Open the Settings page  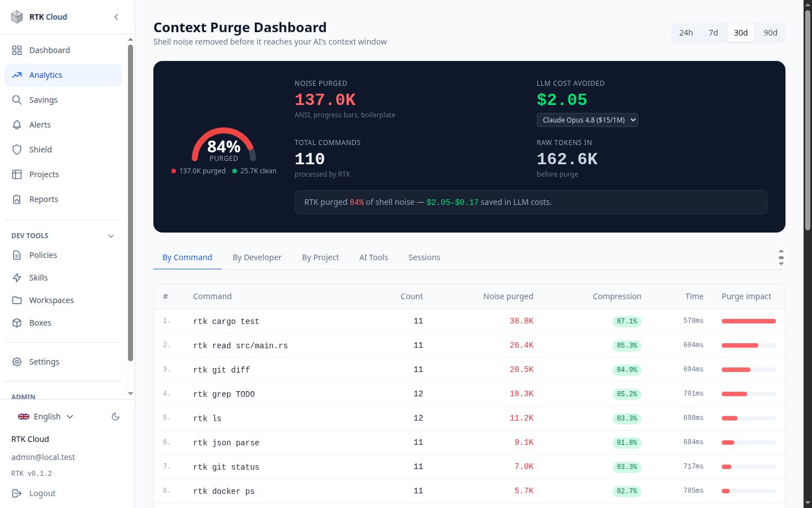(x=63, y=362)
